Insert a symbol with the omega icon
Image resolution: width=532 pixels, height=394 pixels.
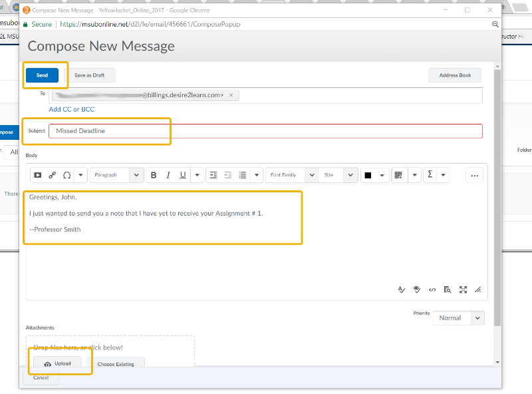[66, 174]
